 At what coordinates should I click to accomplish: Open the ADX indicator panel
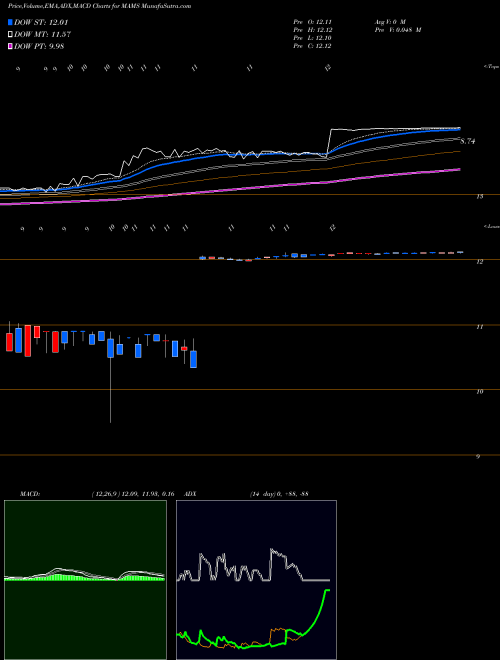(256, 580)
